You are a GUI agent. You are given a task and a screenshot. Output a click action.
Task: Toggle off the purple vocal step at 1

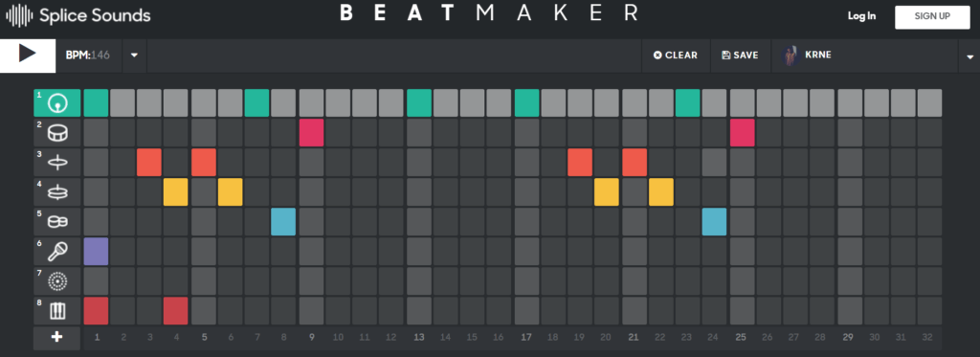click(x=97, y=252)
